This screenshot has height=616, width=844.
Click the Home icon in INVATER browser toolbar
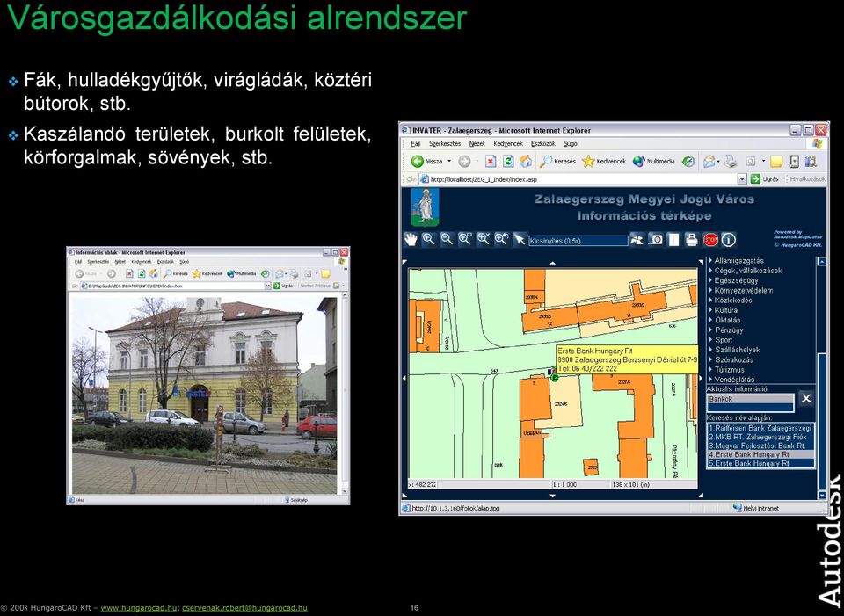click(526, 162)
